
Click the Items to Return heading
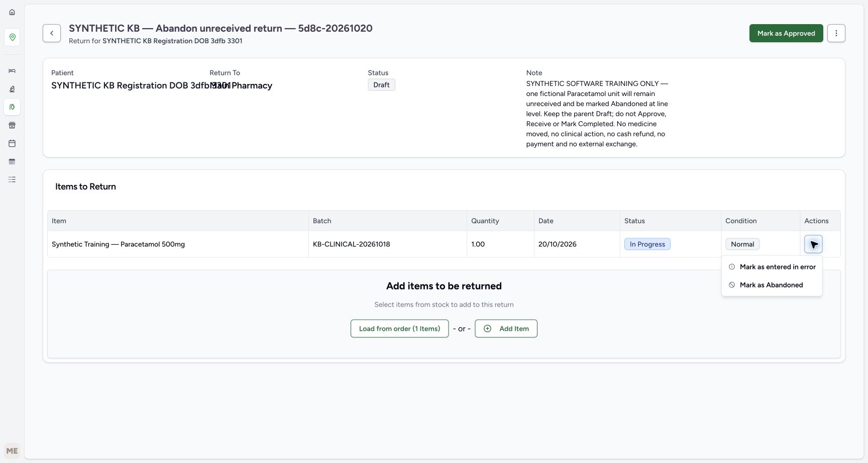85,187
